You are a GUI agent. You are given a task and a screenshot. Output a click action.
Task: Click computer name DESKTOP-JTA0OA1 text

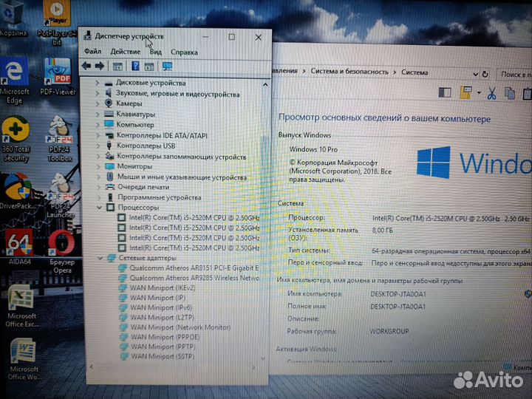coord(398,294)
